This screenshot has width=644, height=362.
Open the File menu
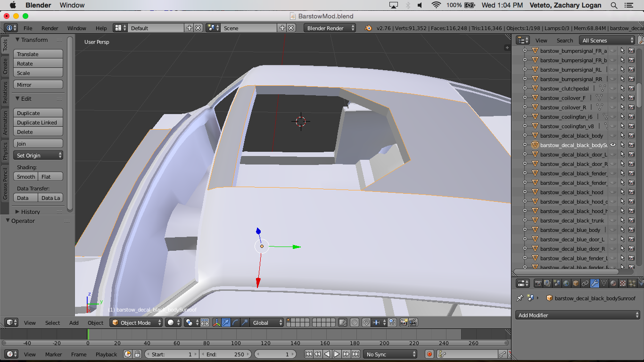coord(28,28)
